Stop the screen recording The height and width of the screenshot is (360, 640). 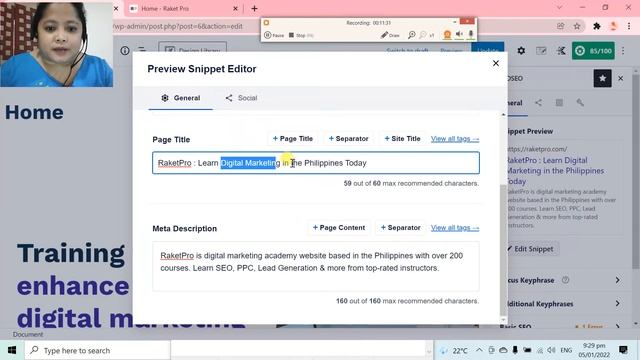click(x=301, y=35)
